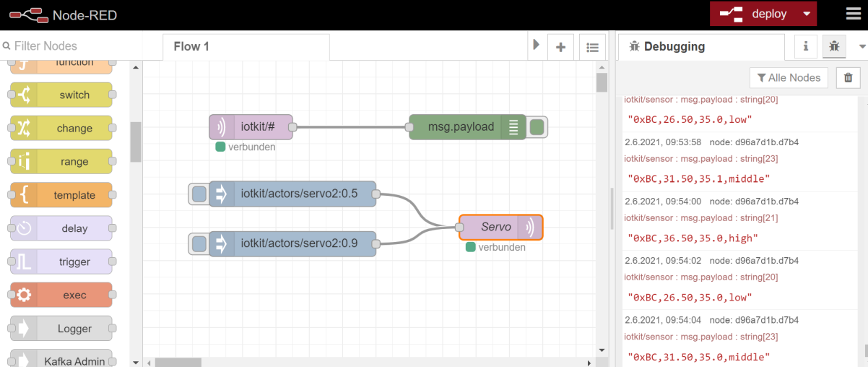The image size is (868, 367).
Task: Click the 09:53:58 debug entry header
Action: pyautogui.click(x=711, y=142)
